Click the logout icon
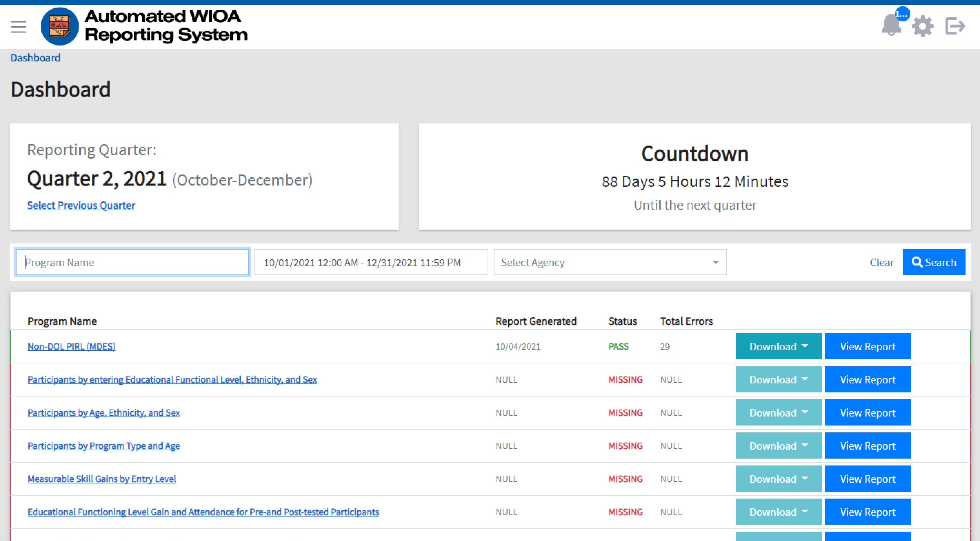The height and width of the screenshot is (541, 980). 955,26
